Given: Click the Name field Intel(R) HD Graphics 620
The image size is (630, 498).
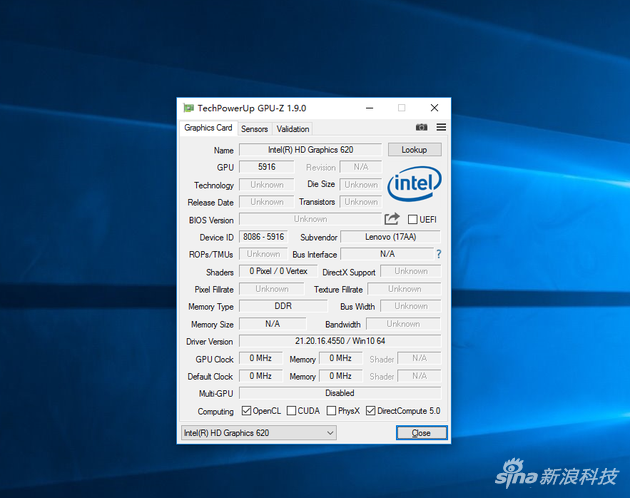Looking at the screenshot, I should (x=310, y=150).
